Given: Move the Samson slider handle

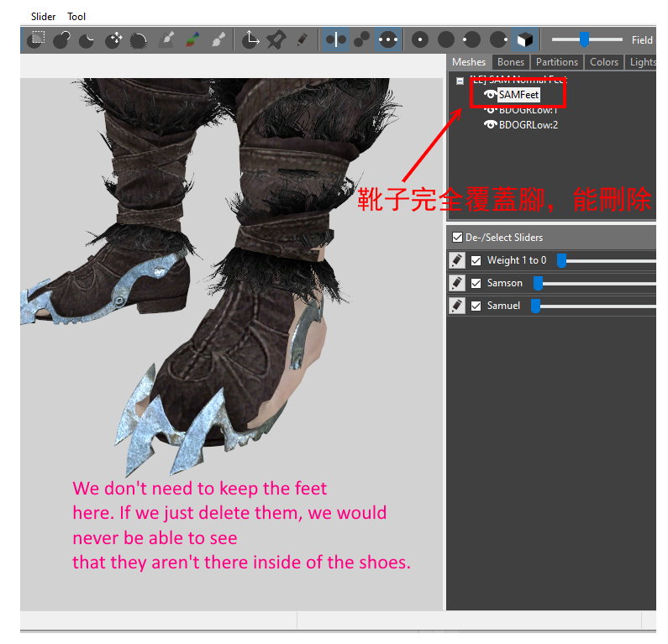Looking at the screenshot, I should (x=538, y=284).
